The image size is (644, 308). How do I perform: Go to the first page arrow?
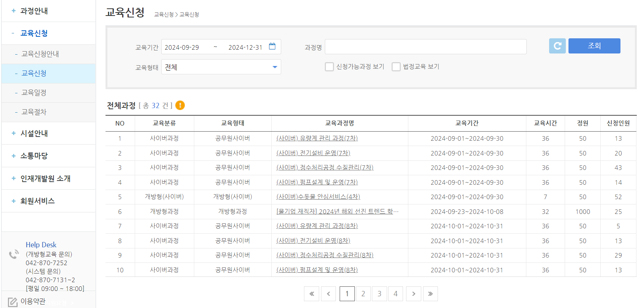point(312,294)
